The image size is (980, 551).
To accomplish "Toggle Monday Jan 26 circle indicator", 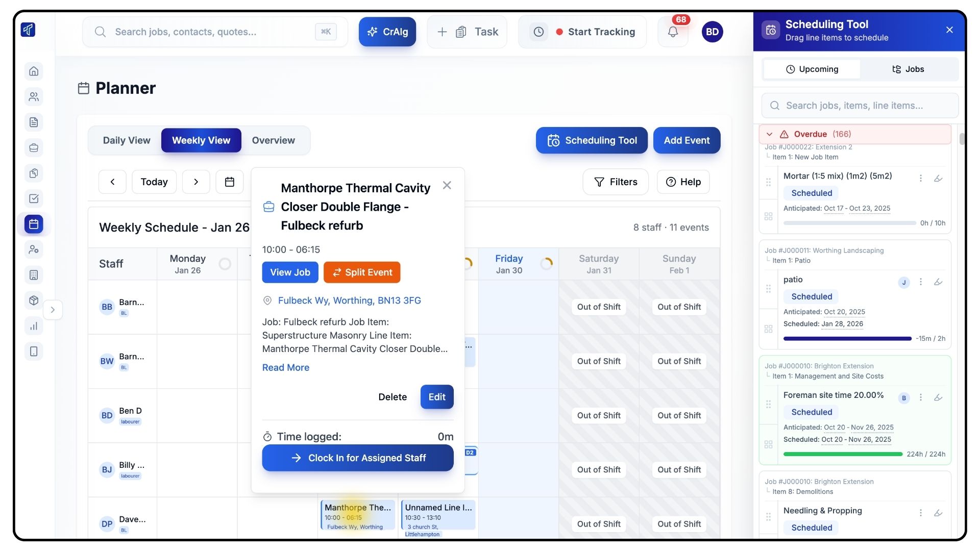I will point(225,264).
